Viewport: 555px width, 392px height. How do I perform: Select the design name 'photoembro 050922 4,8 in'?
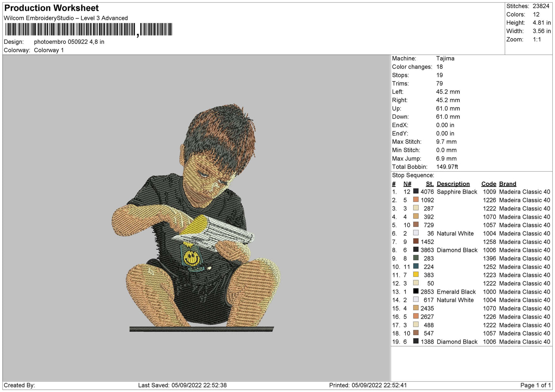(69, 42)
